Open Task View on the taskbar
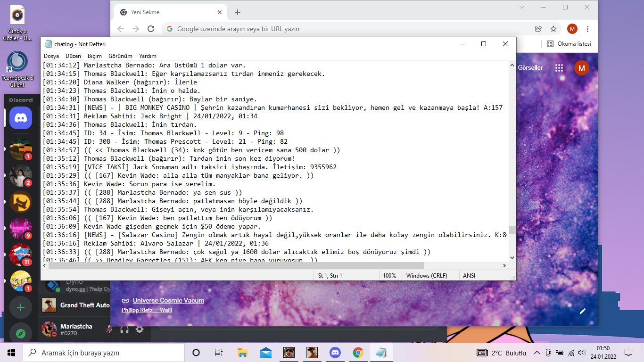The width and height of the screenshot is (644, 362). pos(219,353)
